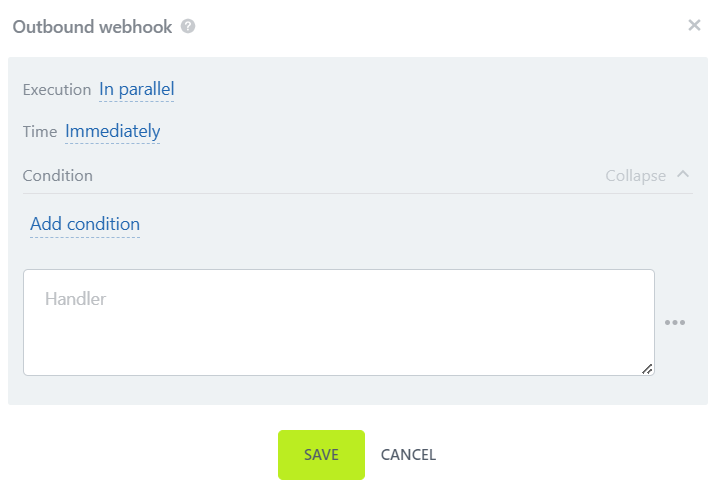The width and height of the screenshot is (717, 500).
Task: Click the Time field label
Action: 40,131
